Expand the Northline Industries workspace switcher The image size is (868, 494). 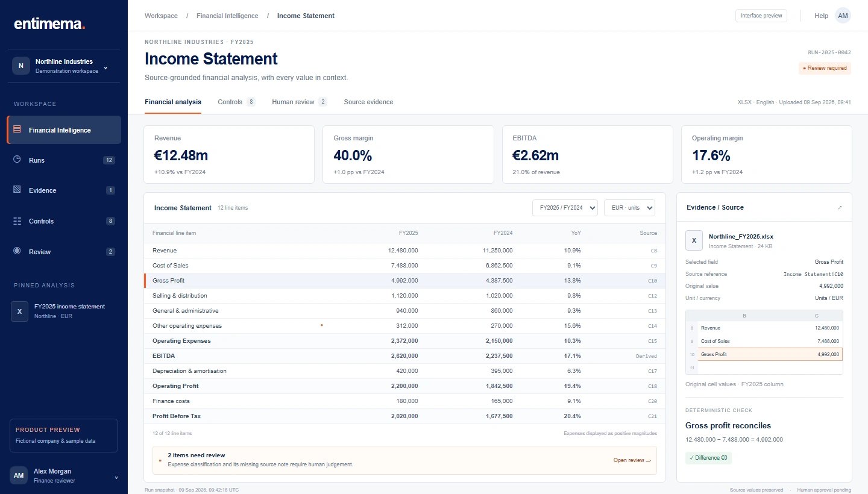pos(105,68)
